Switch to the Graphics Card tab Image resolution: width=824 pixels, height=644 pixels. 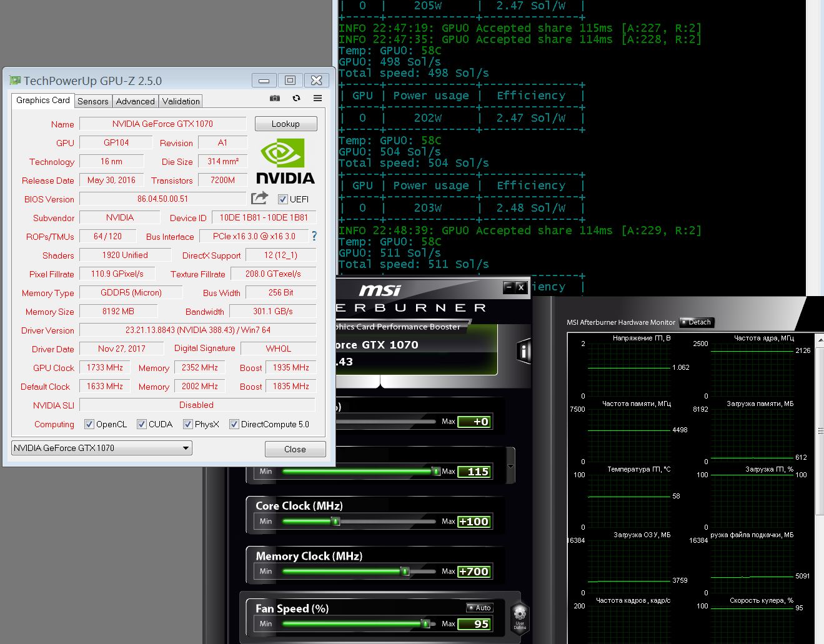[43, 100]
